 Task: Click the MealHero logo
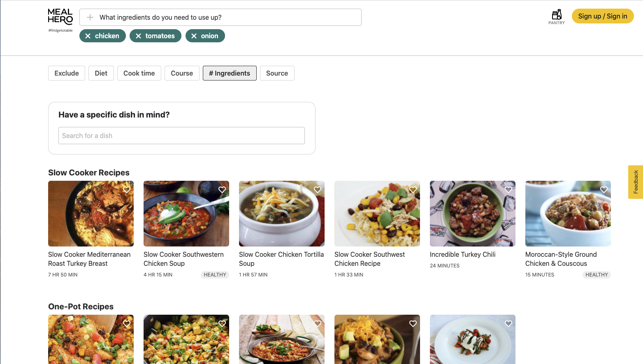[60, 17]
